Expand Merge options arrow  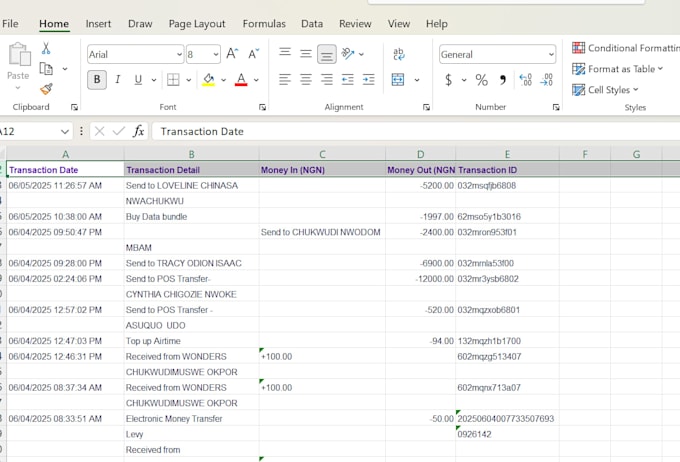[417, 80]
